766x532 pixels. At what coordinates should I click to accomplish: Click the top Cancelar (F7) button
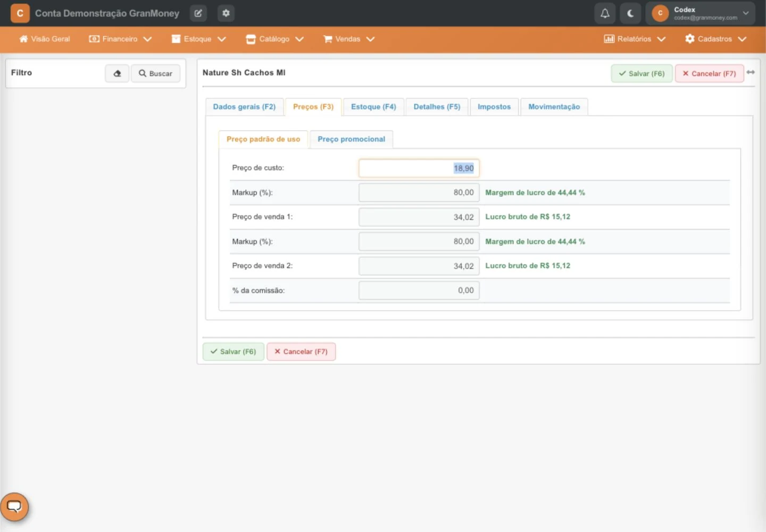pos(709,73)
